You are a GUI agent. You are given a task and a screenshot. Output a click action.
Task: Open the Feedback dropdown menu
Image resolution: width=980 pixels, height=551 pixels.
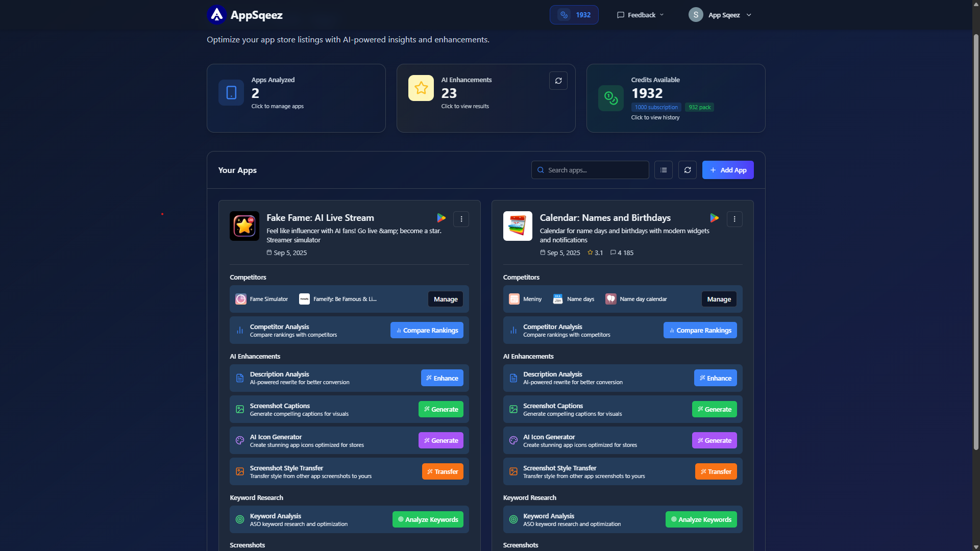pos(641,15)
